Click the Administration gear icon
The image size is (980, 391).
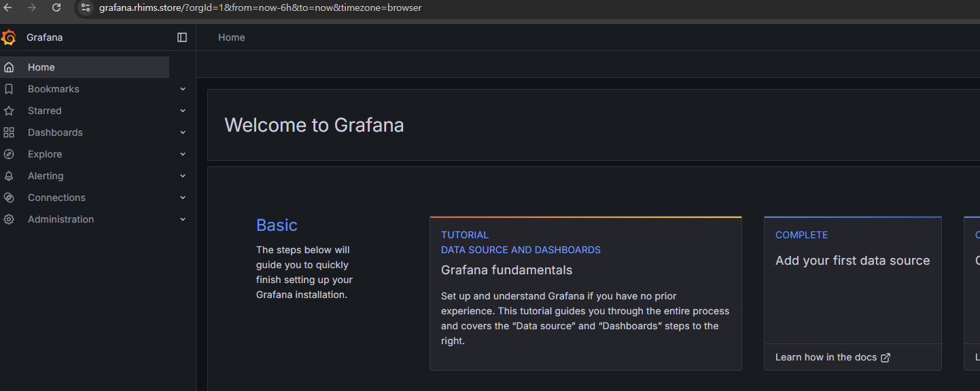click(x=9, y=219)
